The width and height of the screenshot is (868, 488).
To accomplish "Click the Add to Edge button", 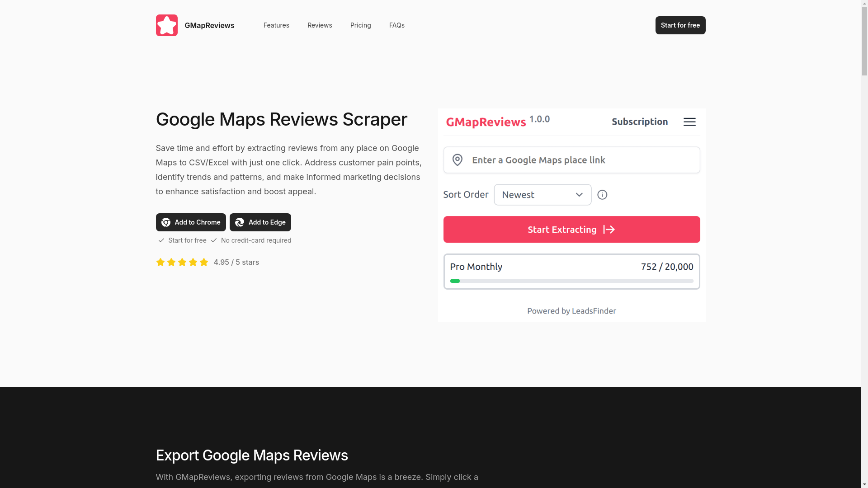I will coord(260,222).
